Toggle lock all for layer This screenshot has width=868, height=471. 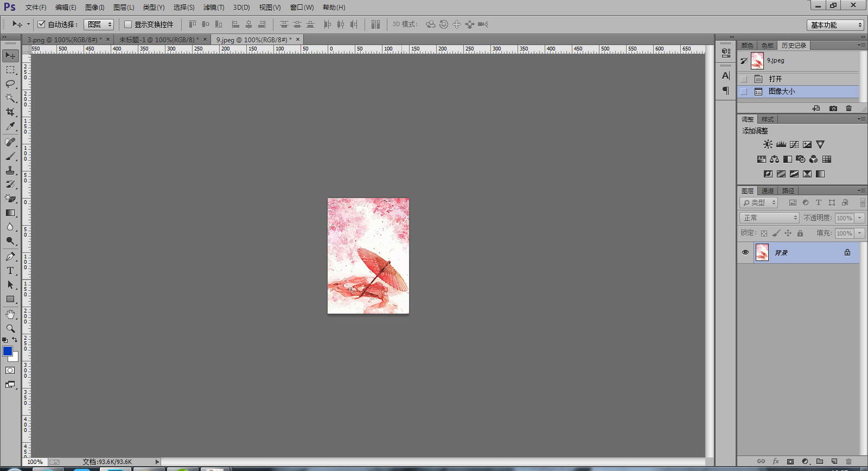point(800,233)
